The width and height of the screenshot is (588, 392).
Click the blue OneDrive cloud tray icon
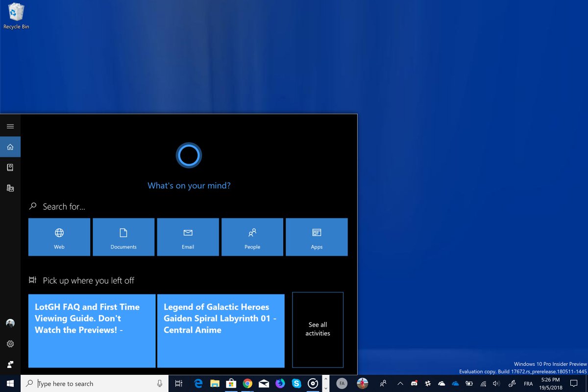click(x=455, y=384)
